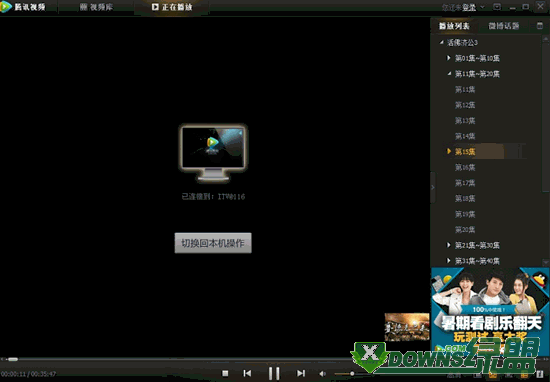Expand the 第31集~第40集 episode group

pos(449,260)
